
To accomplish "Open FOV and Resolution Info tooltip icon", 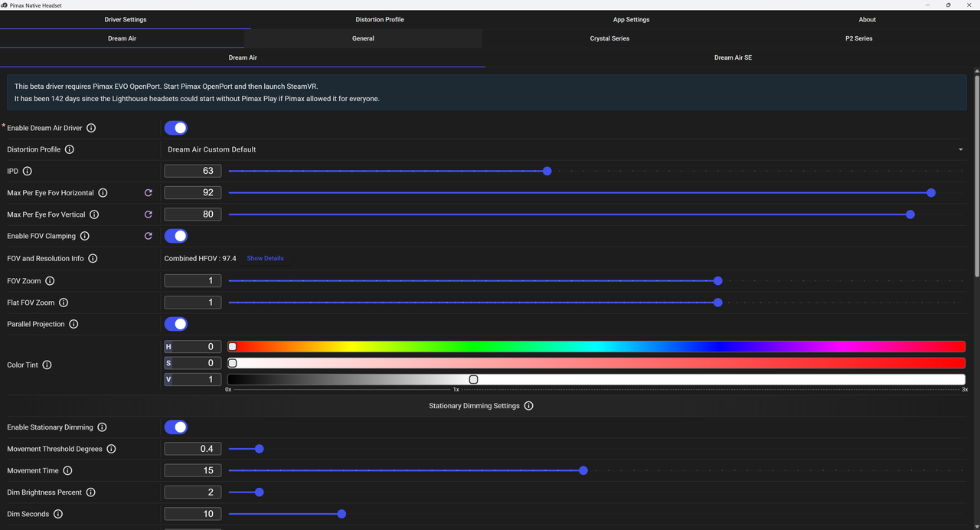I will (x=93, y=259).
